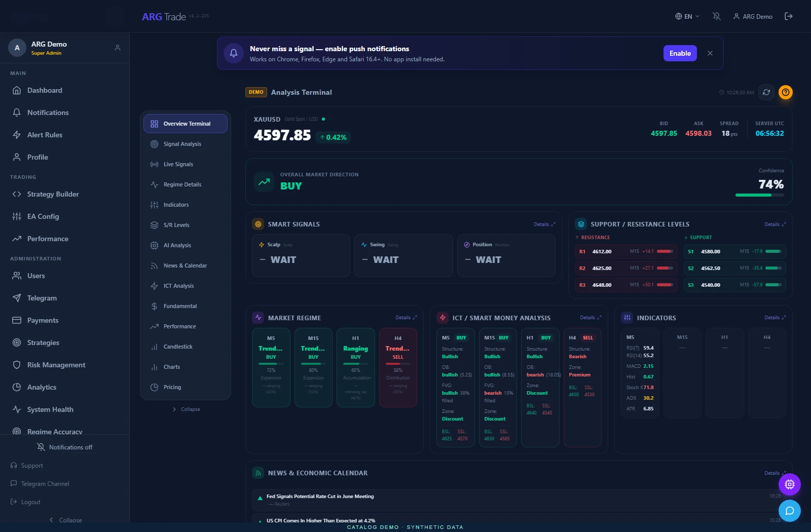Toggle Notifications off in sidebar footer

click(64, 447)
